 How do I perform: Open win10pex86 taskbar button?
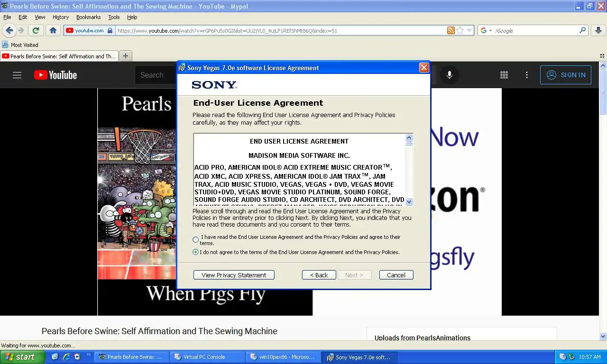283,357
